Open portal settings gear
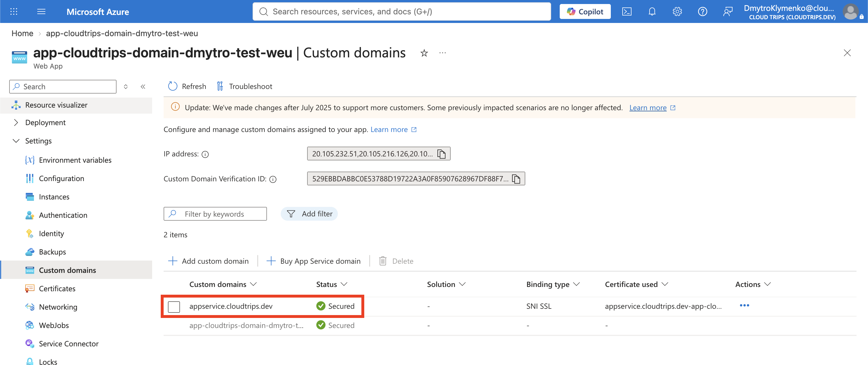Viewport: 868px width, 365px height. pyautogui.click(x=677, y=12)
